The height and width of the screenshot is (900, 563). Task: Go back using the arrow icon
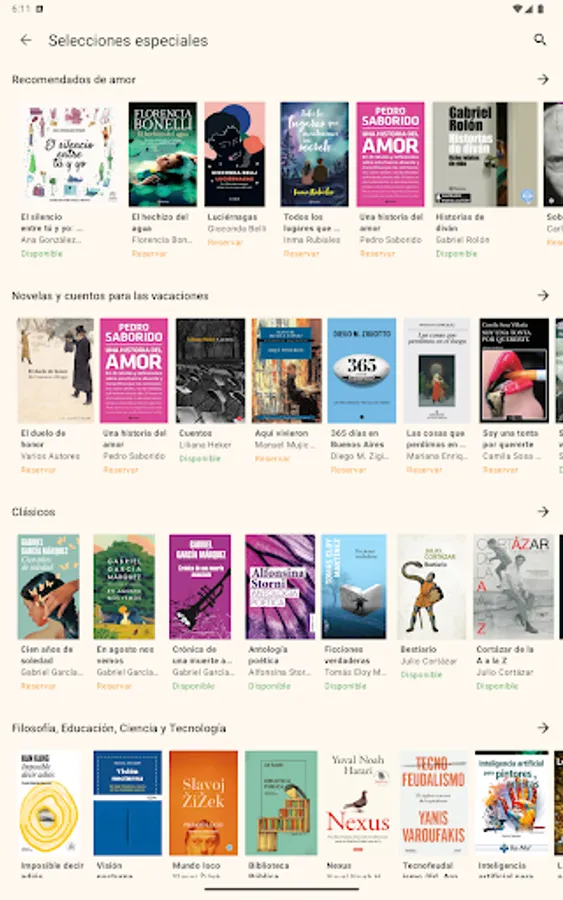tap(26, 40)
